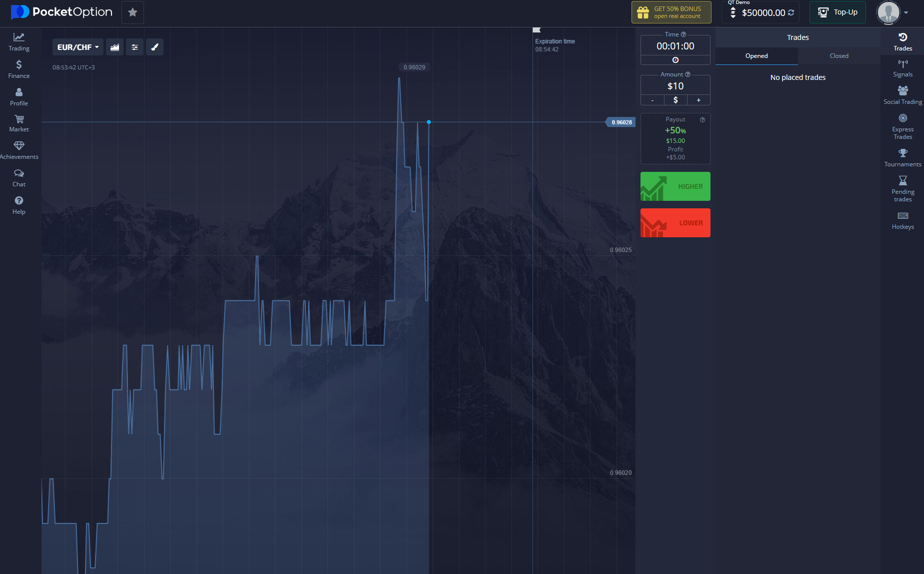
Task: Open the indicators settings sliders icon
Action: pos(134,47)
